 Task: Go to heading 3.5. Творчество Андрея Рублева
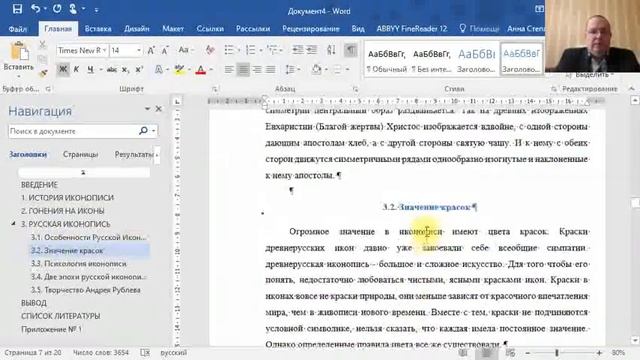tap(86, 290)
